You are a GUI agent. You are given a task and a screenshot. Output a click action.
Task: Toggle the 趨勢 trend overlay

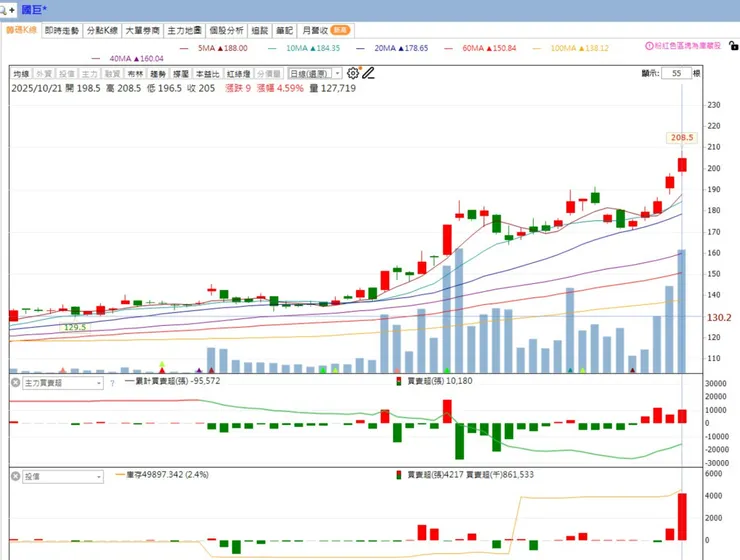158,74
